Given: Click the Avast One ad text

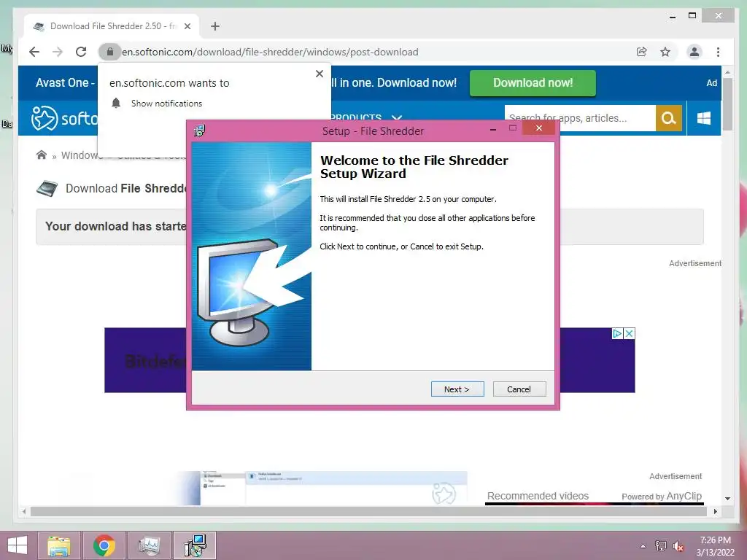Looking at the screenshot, I should tap(65, 83).
